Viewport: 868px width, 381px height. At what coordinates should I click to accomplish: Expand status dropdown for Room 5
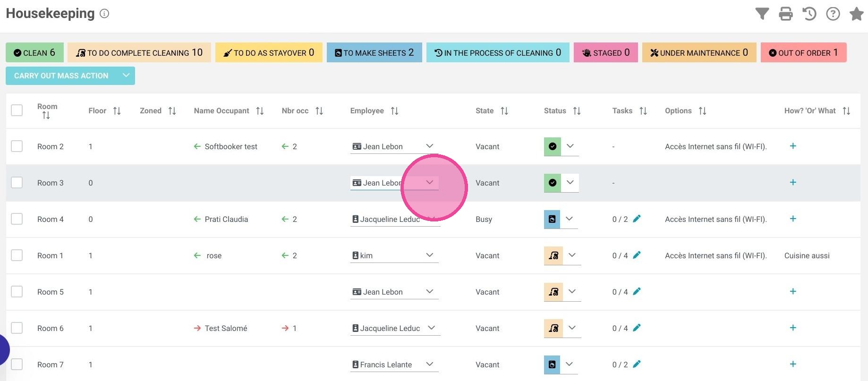[572, 291]
